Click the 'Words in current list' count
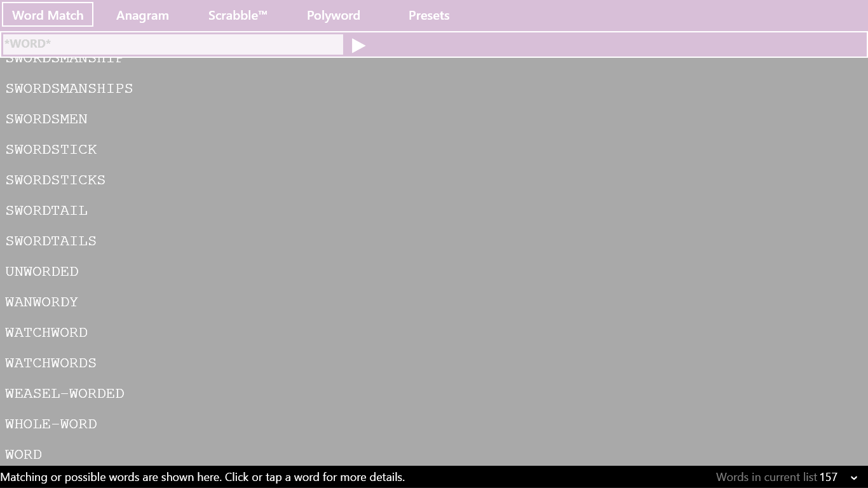868x488 pixels. click(x=776, y=477)
